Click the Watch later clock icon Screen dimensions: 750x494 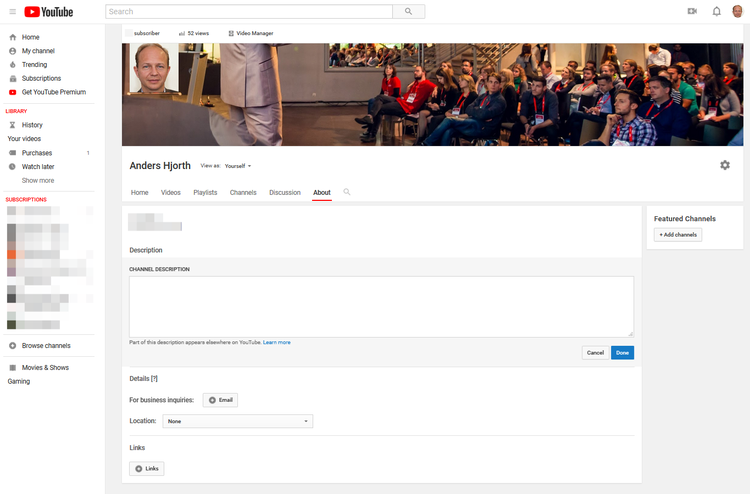point(13,167)
